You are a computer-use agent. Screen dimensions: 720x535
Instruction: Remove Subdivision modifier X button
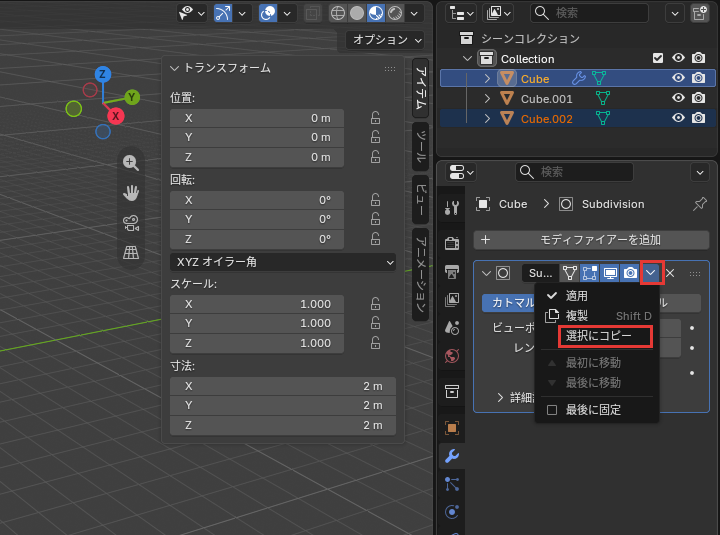tap(670, 273)
